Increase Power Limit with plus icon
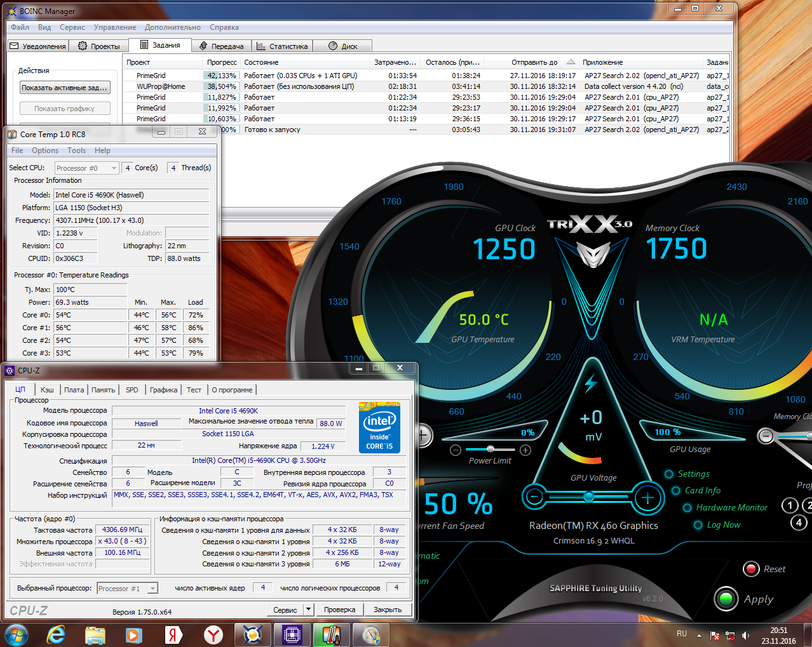Viewport: 812px width, 647px height. 525,450
